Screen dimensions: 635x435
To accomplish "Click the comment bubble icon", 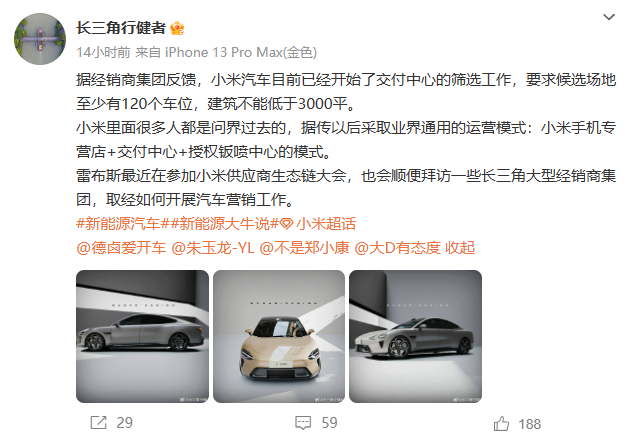I will [x=303, y=423].
